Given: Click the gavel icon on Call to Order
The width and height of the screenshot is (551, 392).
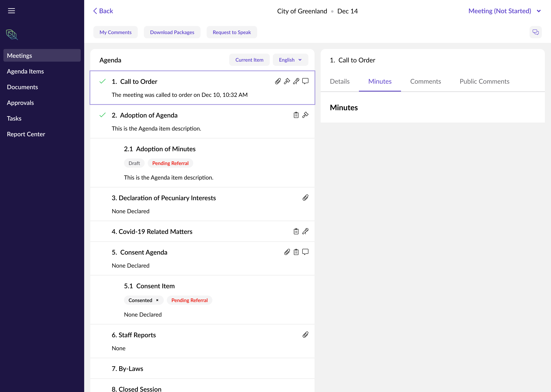Looking at the screenshot, I should 287,81.
